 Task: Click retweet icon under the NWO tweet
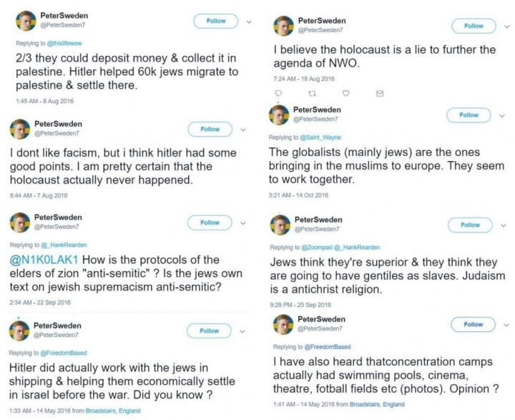pos(312,94)
